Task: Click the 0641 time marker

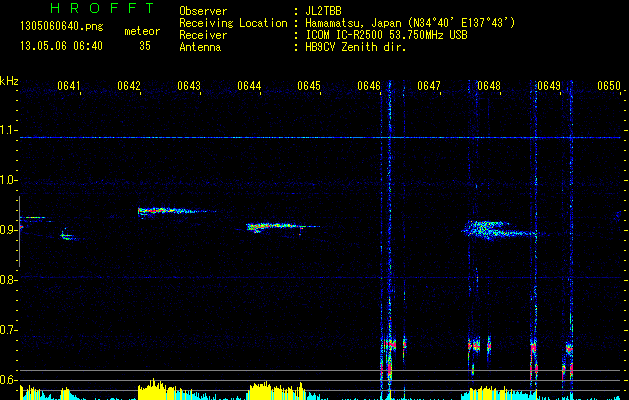Action: pos(69,86)
